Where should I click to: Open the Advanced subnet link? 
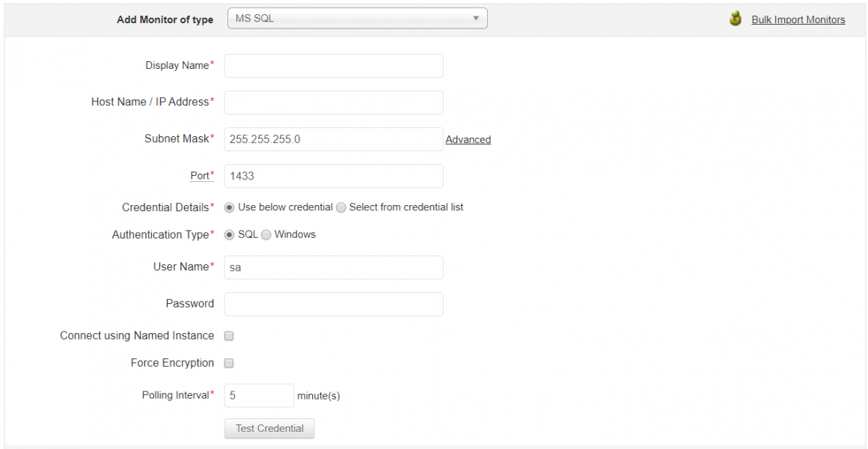[468, 140]
